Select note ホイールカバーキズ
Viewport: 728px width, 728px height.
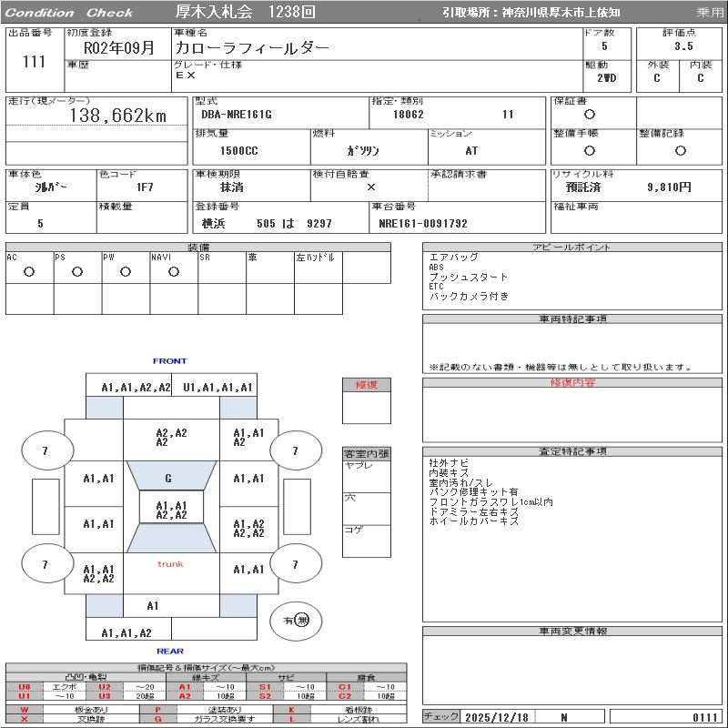473,521
